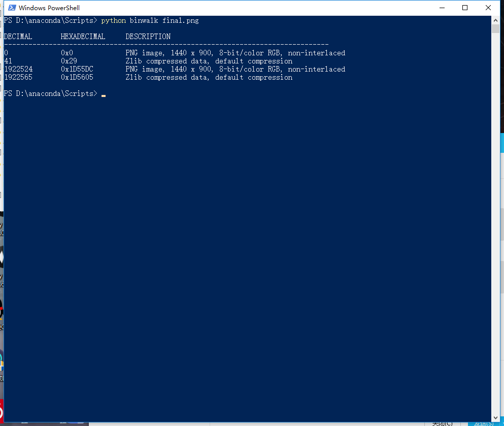Click the DESCRIPTION column header in binwalk output

148,36
